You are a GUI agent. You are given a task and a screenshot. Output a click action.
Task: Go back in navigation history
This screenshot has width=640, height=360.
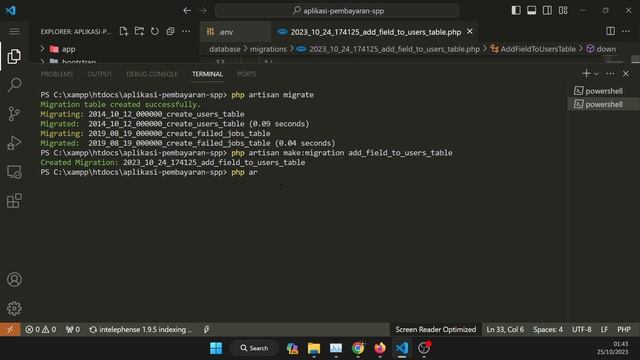(x=187, y=11)
